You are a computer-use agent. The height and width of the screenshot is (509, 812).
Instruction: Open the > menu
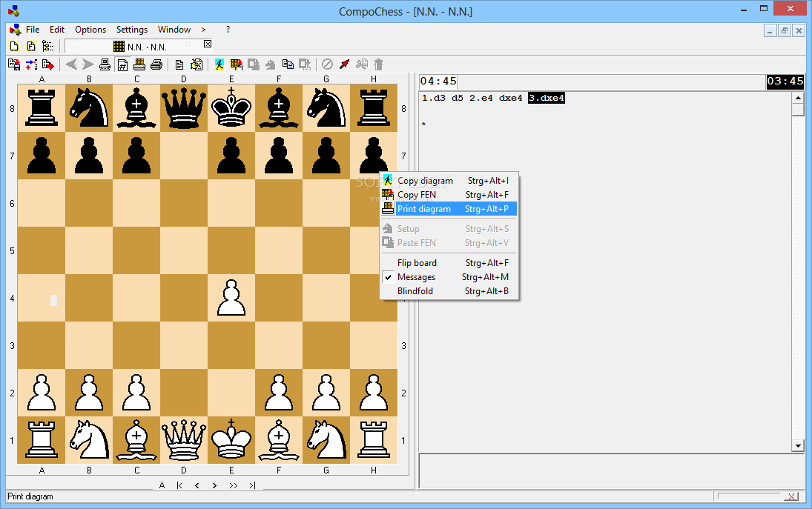[x=203, y=30]
